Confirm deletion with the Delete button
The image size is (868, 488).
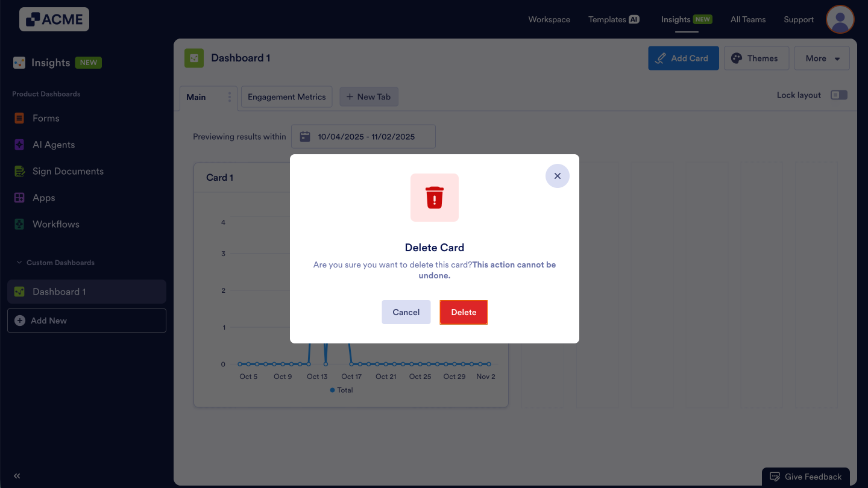click(x=464, y=312)
